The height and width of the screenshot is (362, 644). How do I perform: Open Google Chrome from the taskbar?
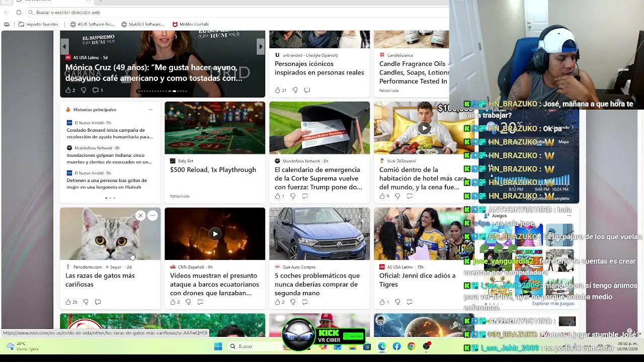point(412,346)
